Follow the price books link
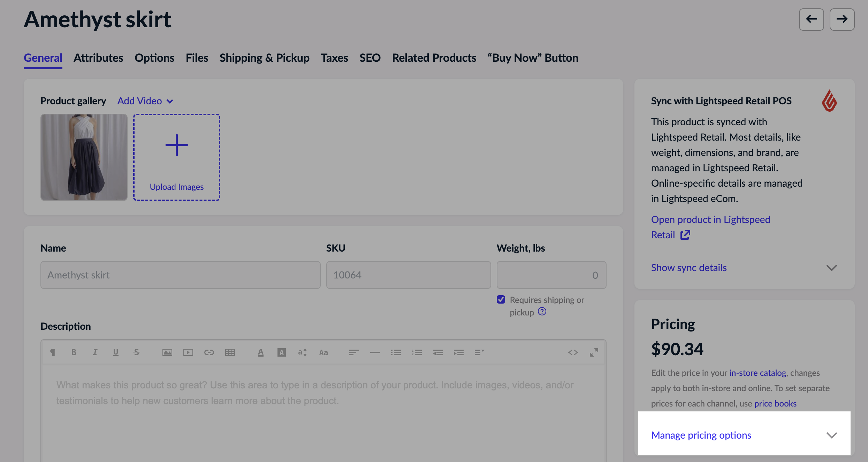 coord(775,403)
